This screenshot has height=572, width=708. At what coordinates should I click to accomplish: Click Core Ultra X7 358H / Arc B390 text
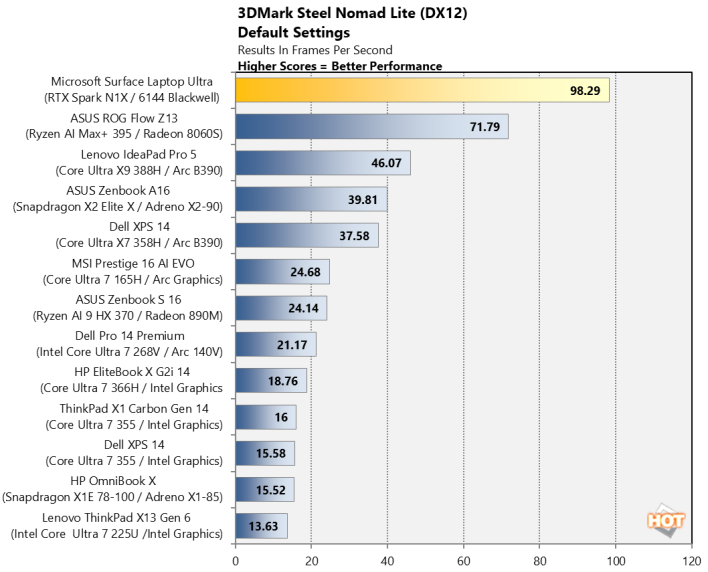tap(139, 243)
